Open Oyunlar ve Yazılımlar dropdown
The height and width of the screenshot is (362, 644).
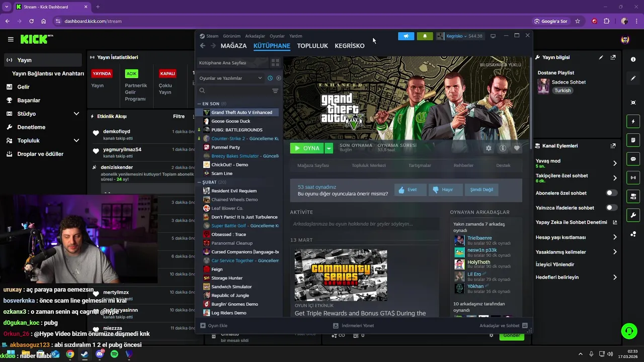click(230, 78)
